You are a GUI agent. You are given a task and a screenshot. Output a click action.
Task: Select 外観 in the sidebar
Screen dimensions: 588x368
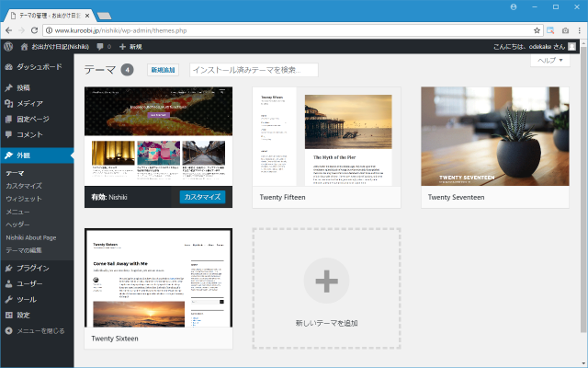(37, 155)
